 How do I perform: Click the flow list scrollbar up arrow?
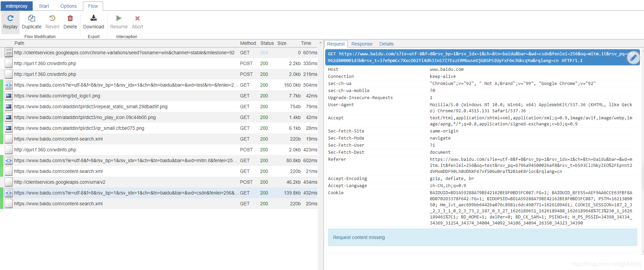click(320, 42)
